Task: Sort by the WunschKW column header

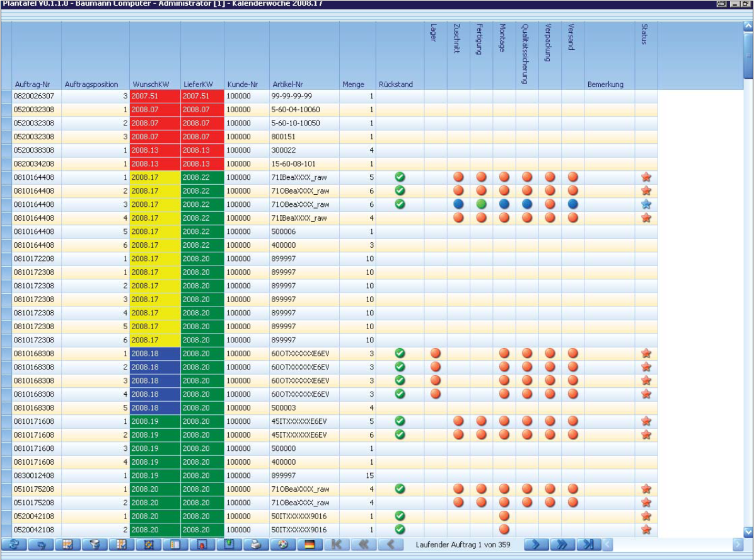Action: (x=151, y=85)
